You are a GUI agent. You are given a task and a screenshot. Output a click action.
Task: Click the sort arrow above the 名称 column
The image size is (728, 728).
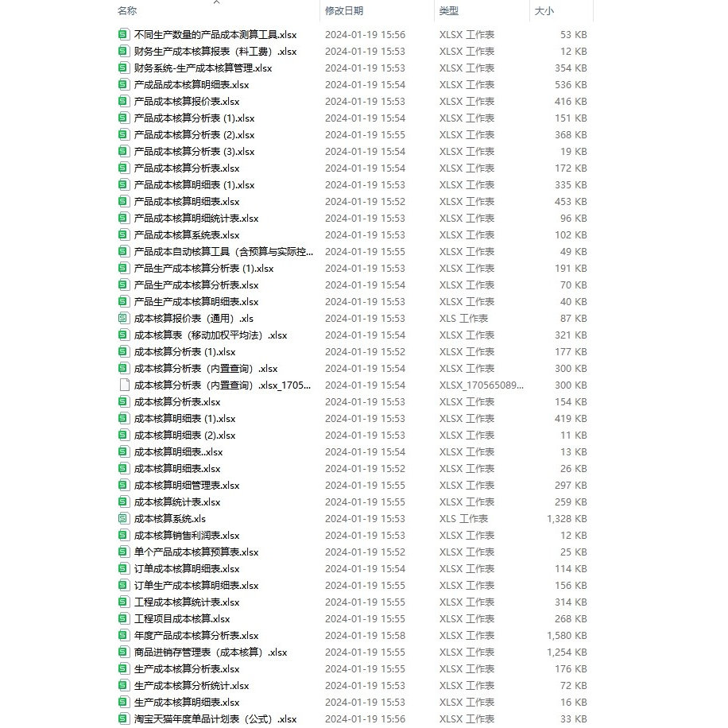pos(216,2)
